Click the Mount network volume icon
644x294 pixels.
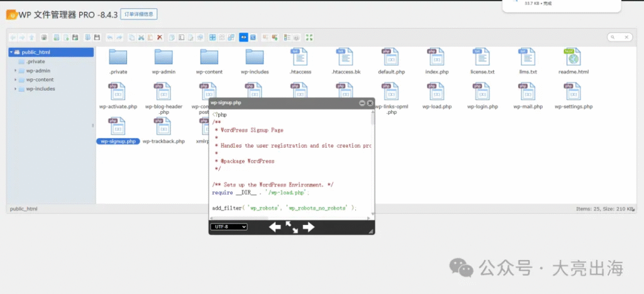pyautogui.click(x=44, y=37)
